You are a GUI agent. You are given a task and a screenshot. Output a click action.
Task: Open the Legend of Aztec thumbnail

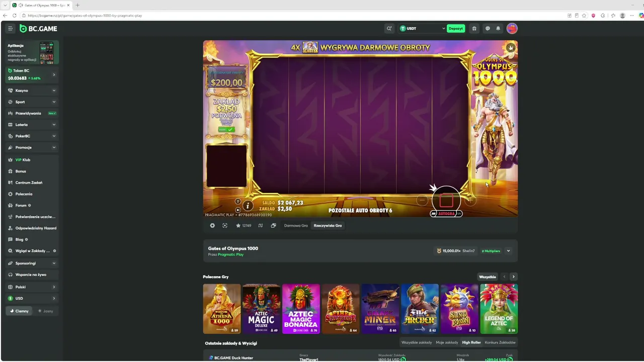click(x=499, y=309)
